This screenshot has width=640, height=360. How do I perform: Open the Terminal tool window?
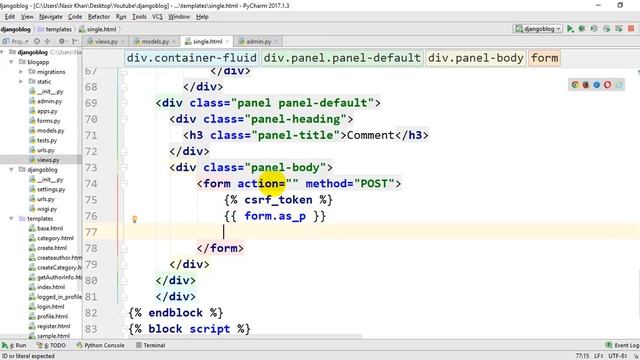coord(150,345)
